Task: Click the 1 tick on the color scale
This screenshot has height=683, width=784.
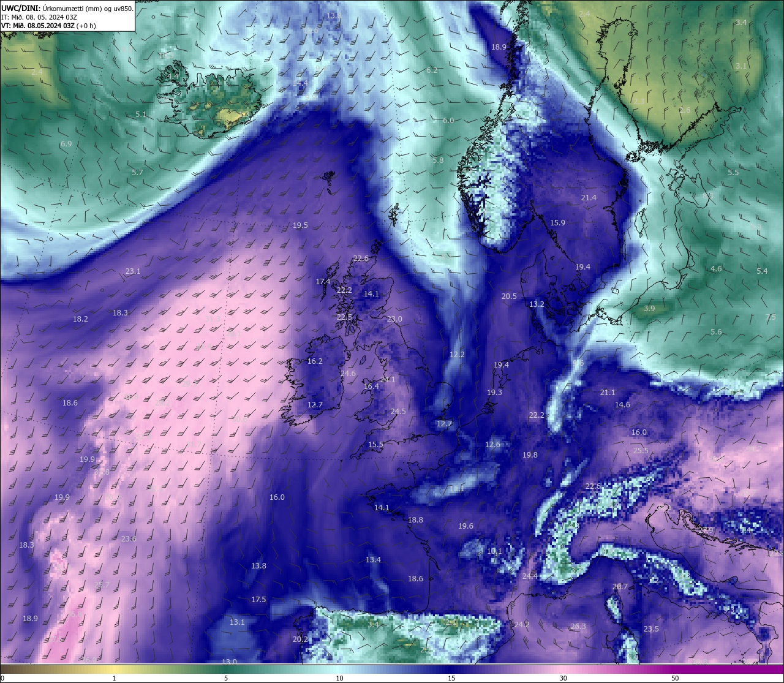Action: click(x=115, y=678)
